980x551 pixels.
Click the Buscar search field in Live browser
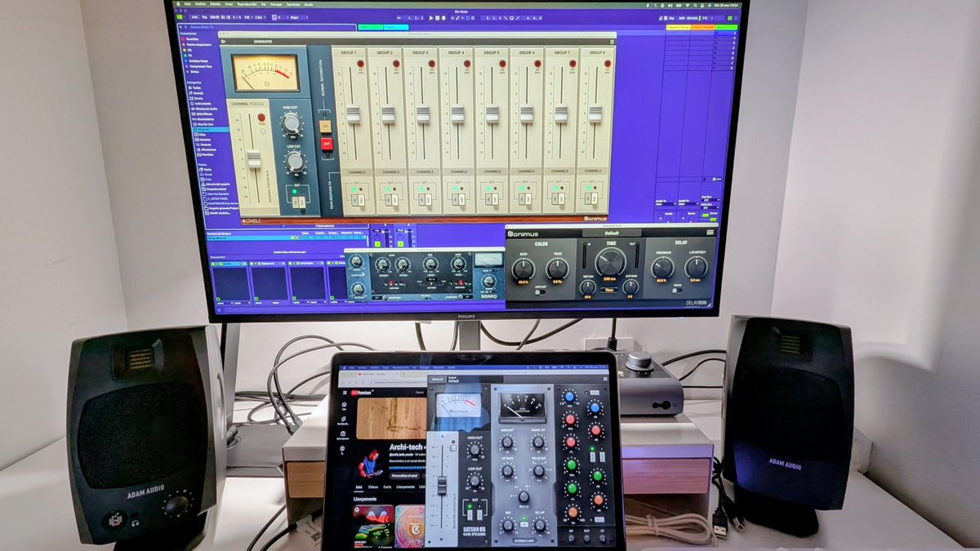point(272,27)
